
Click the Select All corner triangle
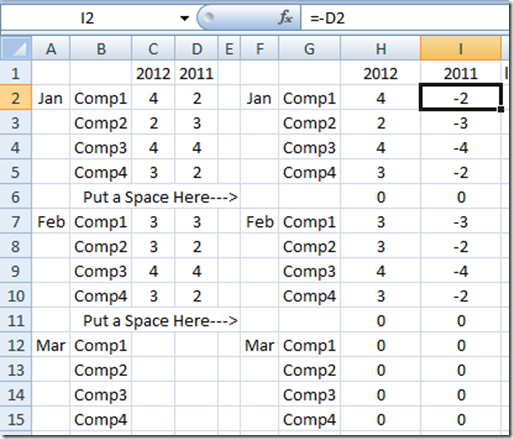(x=16, y=49)
